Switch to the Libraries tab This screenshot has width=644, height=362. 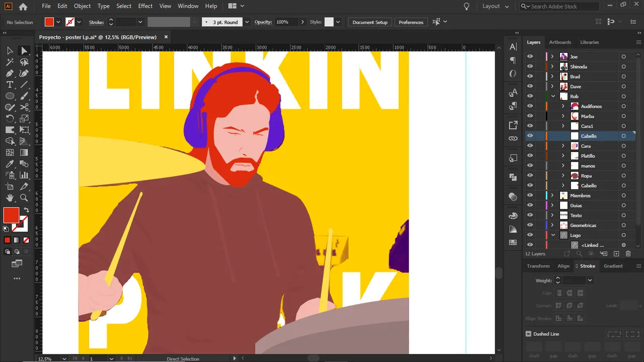click(x=590, y=42)
